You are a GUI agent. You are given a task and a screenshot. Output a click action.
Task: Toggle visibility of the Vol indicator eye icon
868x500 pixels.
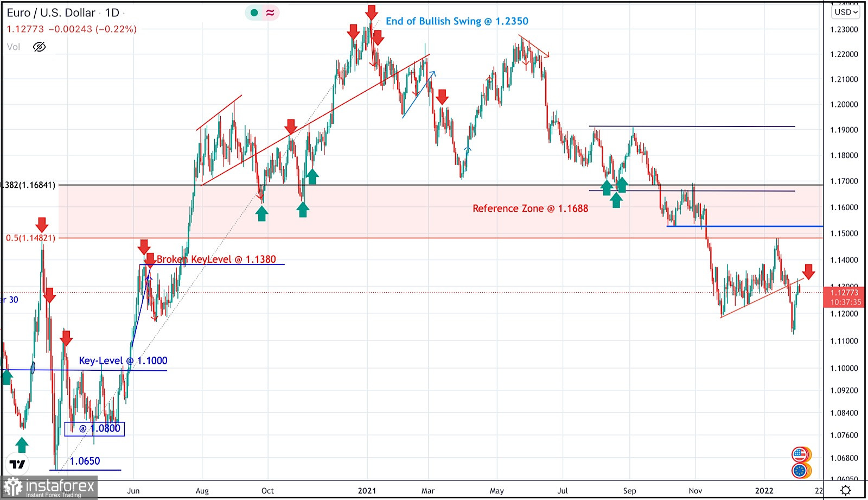tap(39, 47)
